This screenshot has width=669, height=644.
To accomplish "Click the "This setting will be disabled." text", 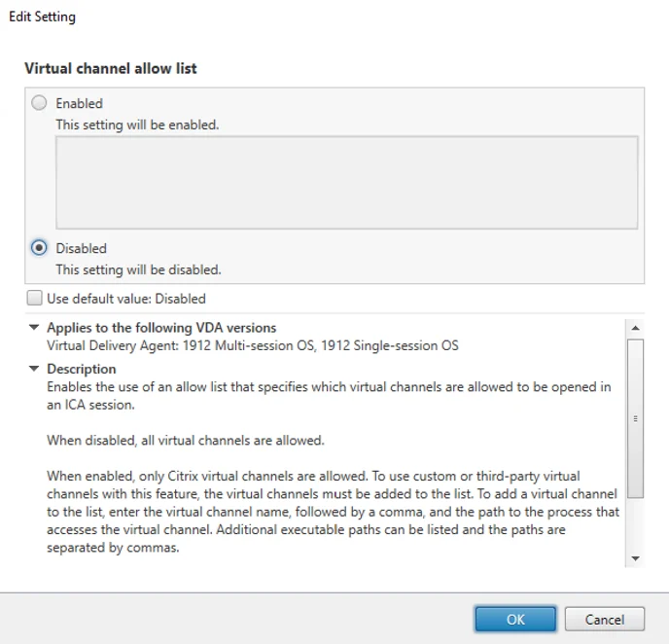I will click(x=138, y=269).
